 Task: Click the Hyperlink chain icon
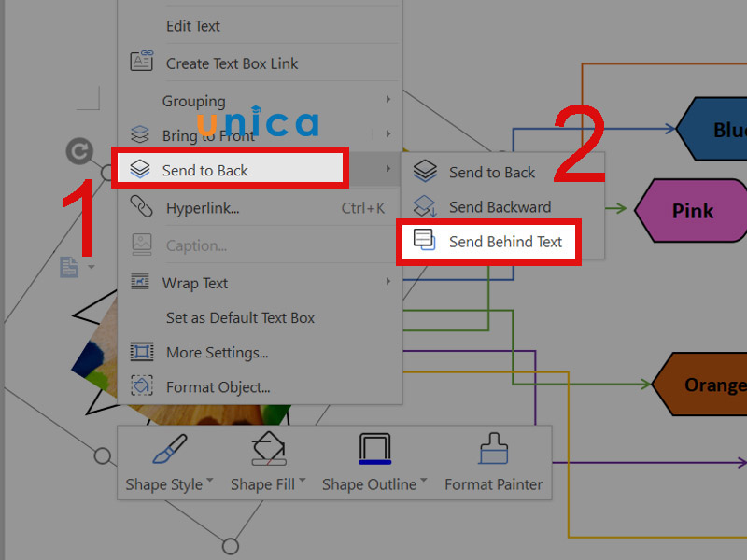[x=141, y=206]
